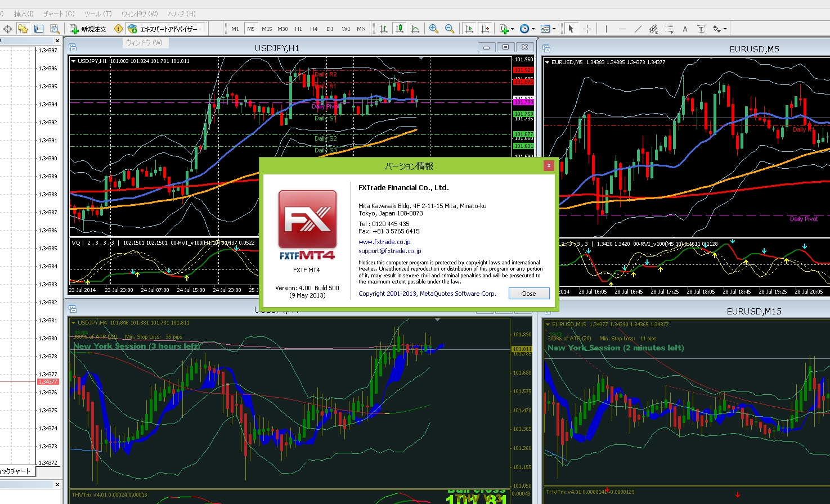The width and height of the screenshot is (830, 504).
Task: Set timeframe to M5
Action: coord(250,29)
